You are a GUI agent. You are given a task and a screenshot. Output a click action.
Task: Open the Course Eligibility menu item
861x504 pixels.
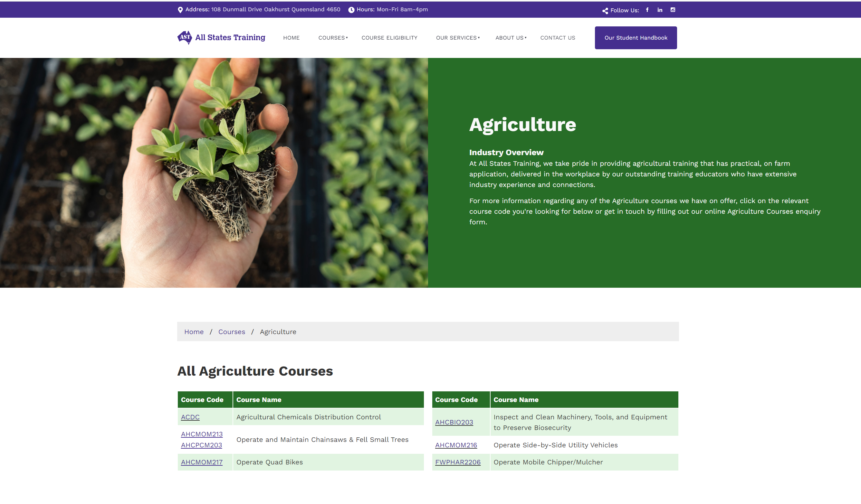pos(389,38)
